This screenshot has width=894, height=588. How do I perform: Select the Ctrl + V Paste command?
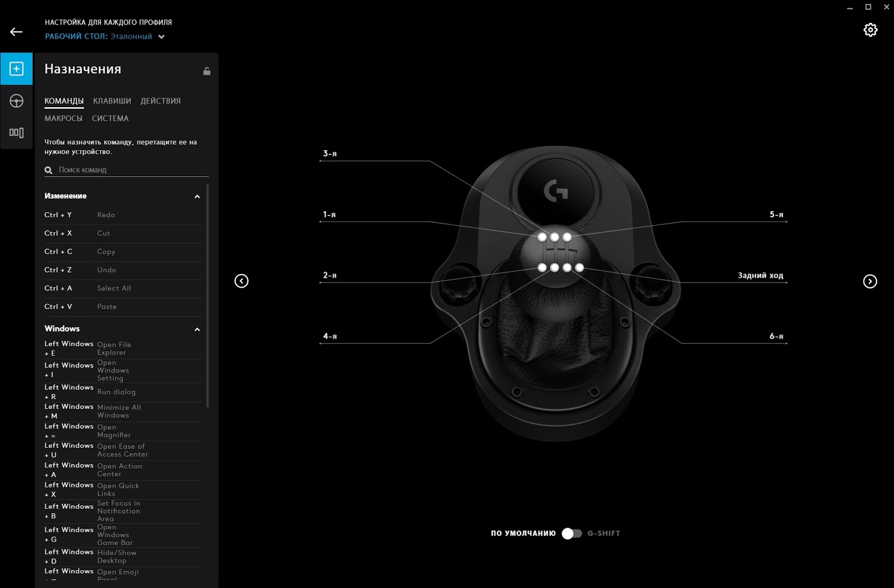pyautogui.click(x=123, y=307)
